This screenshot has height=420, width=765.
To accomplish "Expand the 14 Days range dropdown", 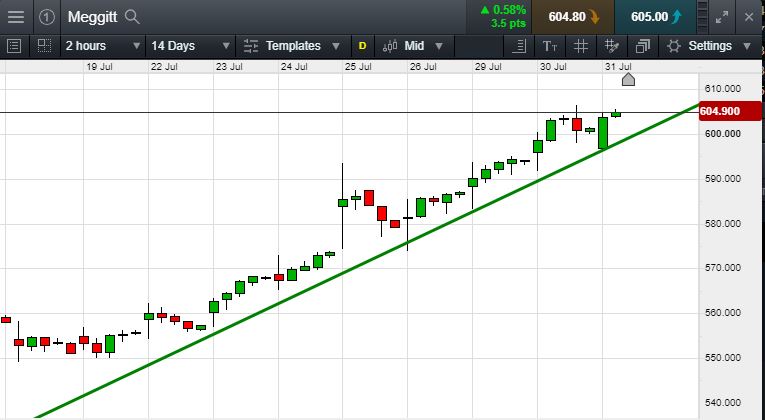I will pos(189,46).
